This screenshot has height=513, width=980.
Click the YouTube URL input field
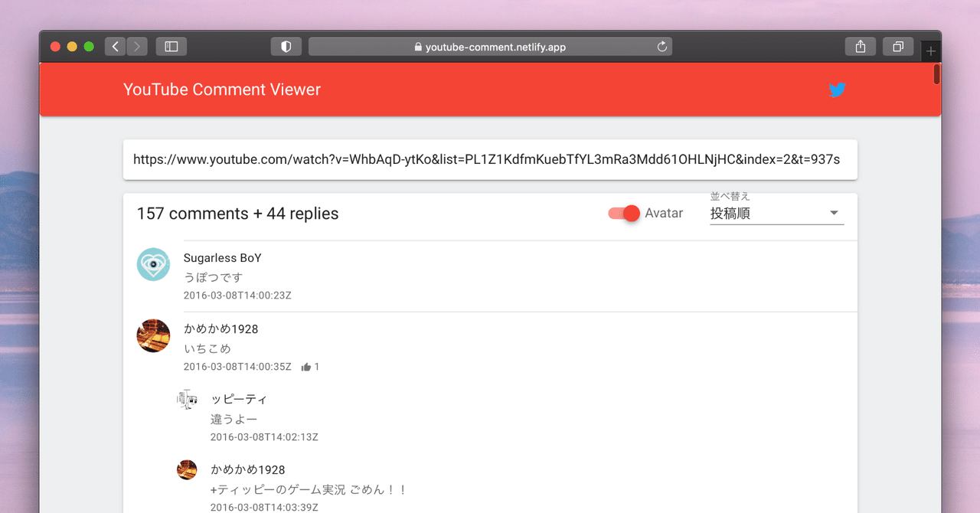click(x=490, y=159)
